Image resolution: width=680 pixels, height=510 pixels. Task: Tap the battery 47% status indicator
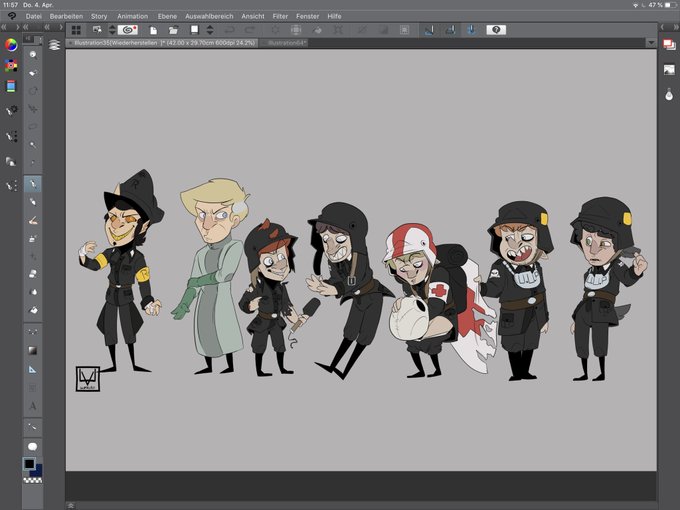coord(662,5)
